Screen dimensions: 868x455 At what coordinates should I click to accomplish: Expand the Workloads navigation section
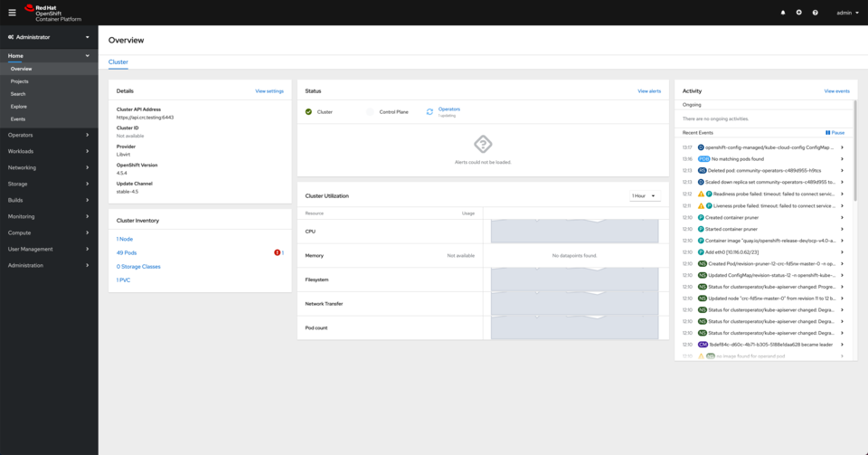coord(49,151)
